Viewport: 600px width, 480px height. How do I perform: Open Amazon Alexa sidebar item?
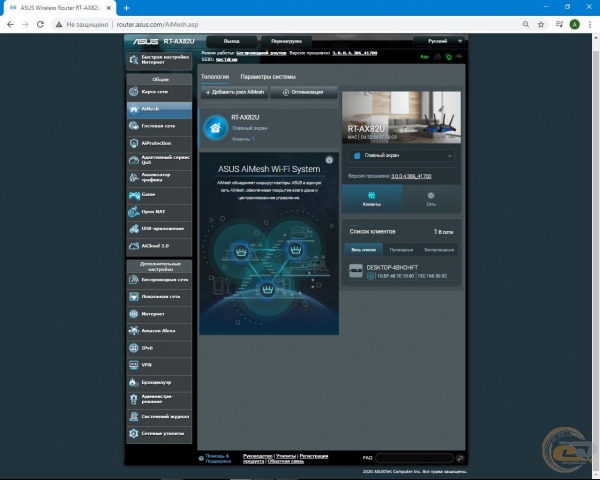click(159, 331)
